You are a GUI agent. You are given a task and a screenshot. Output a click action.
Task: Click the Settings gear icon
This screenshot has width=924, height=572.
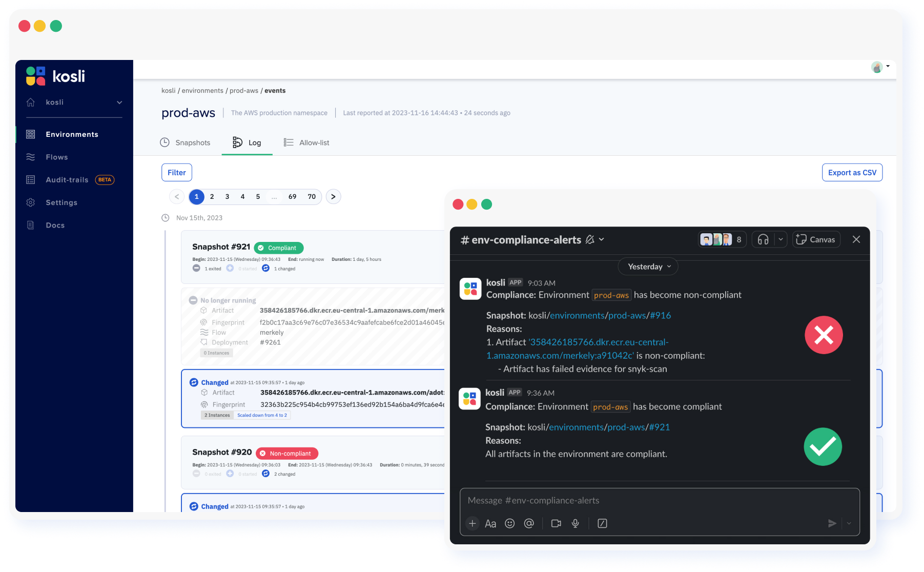click(31, 202)
